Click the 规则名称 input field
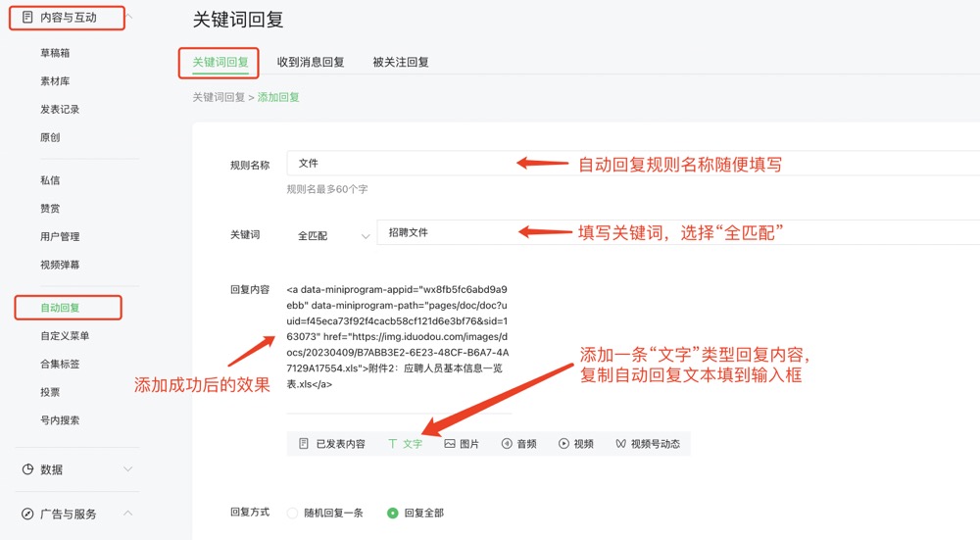980x540 pixels. pos(627,164)
